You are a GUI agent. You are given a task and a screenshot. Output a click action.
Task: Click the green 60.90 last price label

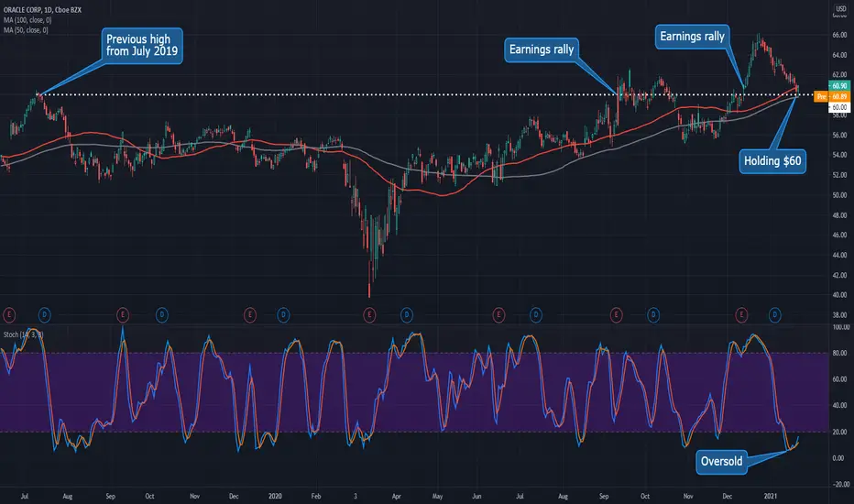pos(839,85)
